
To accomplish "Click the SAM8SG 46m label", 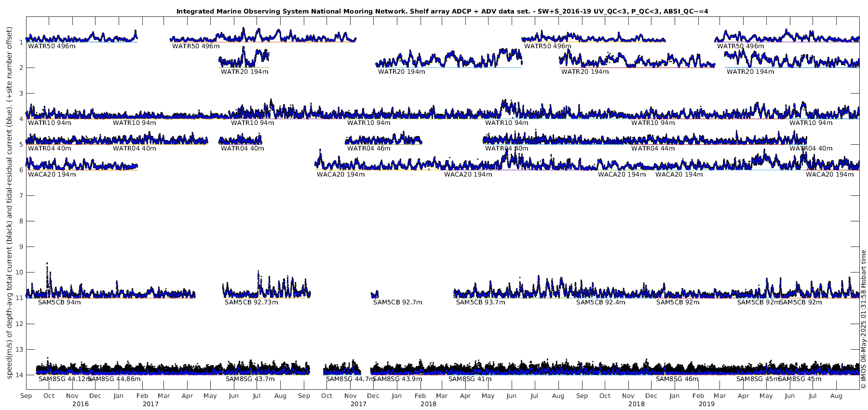I will click(677, 379).
